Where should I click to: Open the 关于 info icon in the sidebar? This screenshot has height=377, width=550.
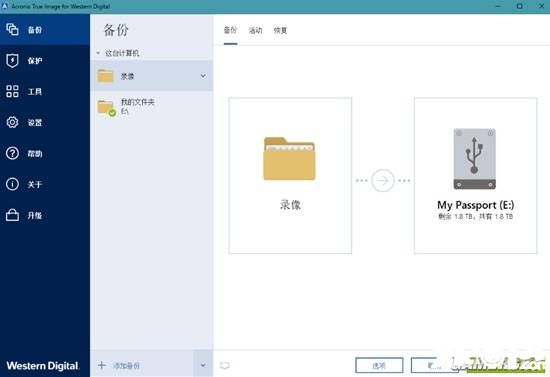pyautogui.click(x=12, y=184)
